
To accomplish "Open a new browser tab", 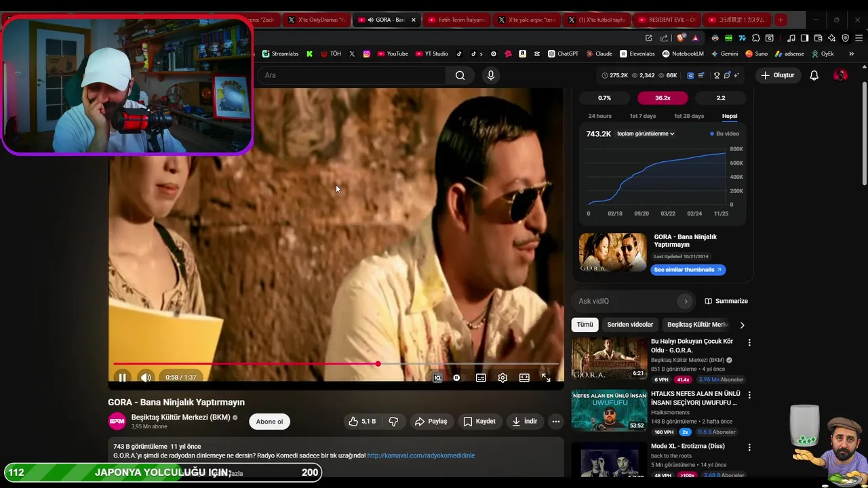I will (x=781, y=20).
